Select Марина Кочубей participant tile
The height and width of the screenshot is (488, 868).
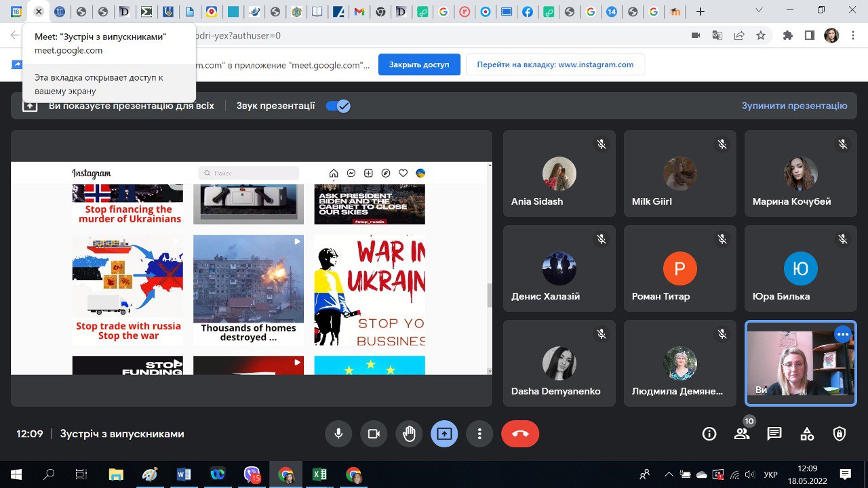click(x=801, y=174)
